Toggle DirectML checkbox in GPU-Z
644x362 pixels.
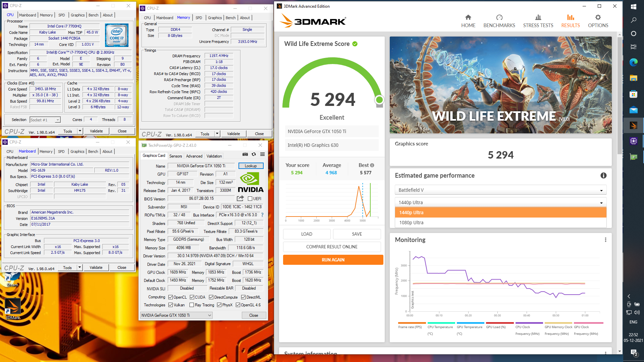point(243,297)
